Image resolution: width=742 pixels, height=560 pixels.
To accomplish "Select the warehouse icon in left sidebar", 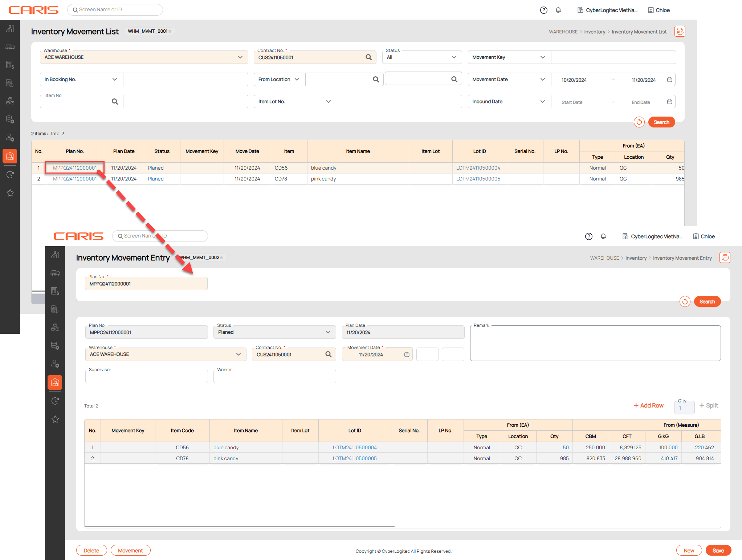I will [10, 157].
